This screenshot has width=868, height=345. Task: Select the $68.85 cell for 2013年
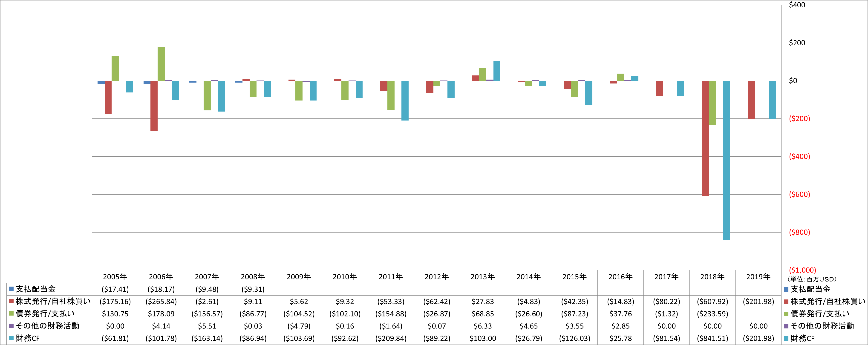[x=482, y=314]
